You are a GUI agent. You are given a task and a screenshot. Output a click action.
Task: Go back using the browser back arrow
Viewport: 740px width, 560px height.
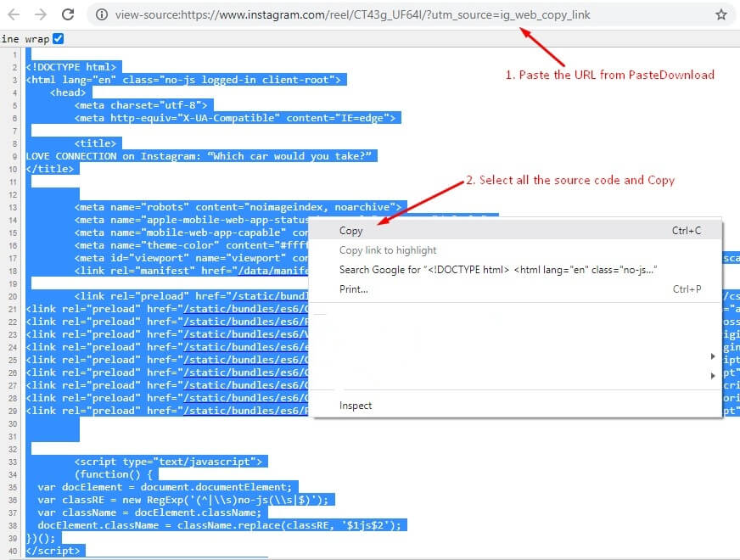[14, 14]
